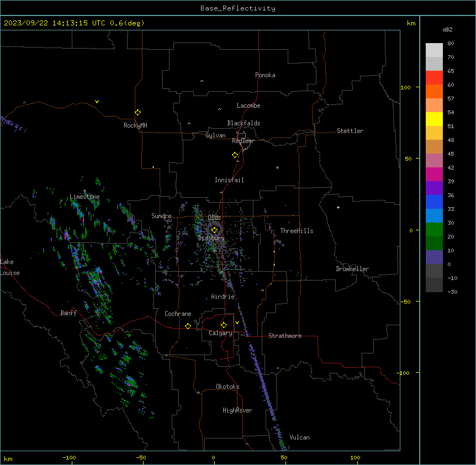Click the dBZ legend heading
Viewport: 476px width, 465px height.
(x=447, y=29)
